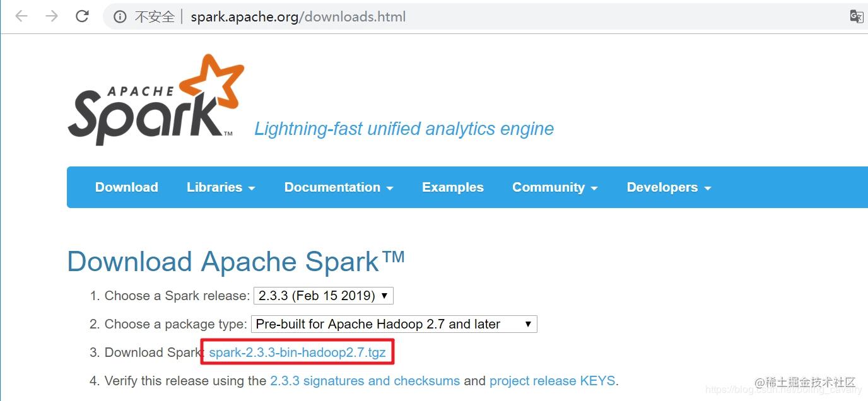Open the 2.3.3 signatures and checksums link
Image resolution: width=868 pixels, height=401 pixels.
tap(364, 381)
